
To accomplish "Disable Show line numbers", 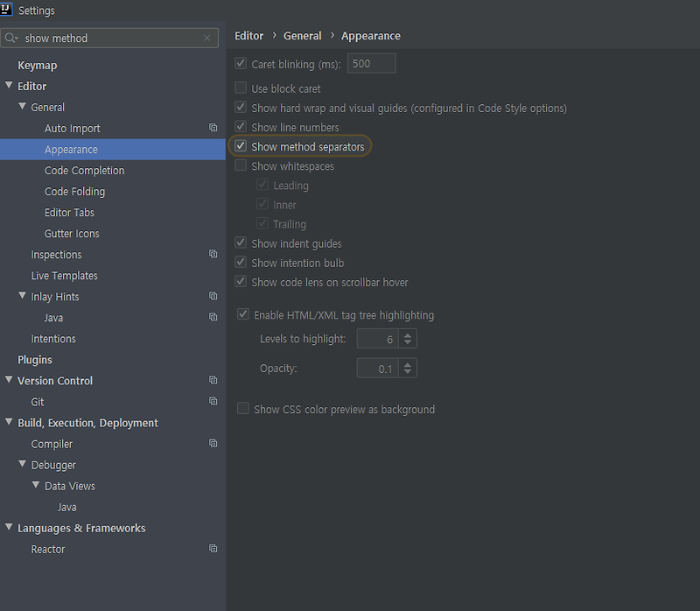I will (x=241, y=127).
